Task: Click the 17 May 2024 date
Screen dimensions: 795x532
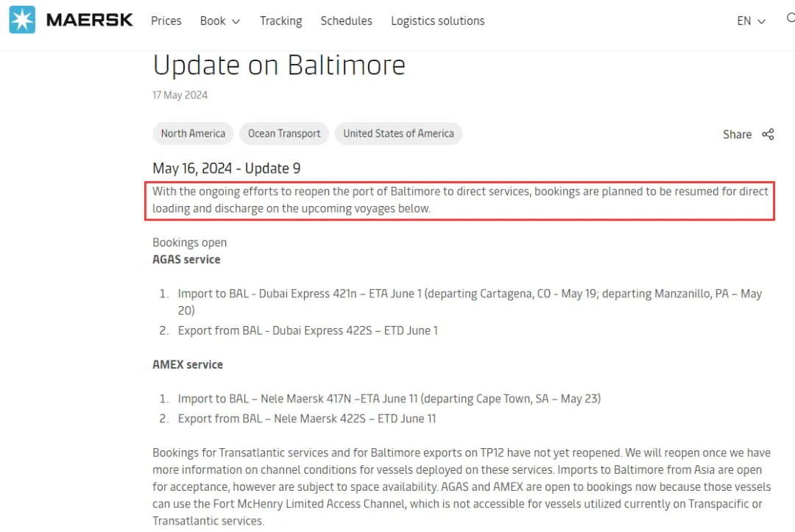Action: 180,95
